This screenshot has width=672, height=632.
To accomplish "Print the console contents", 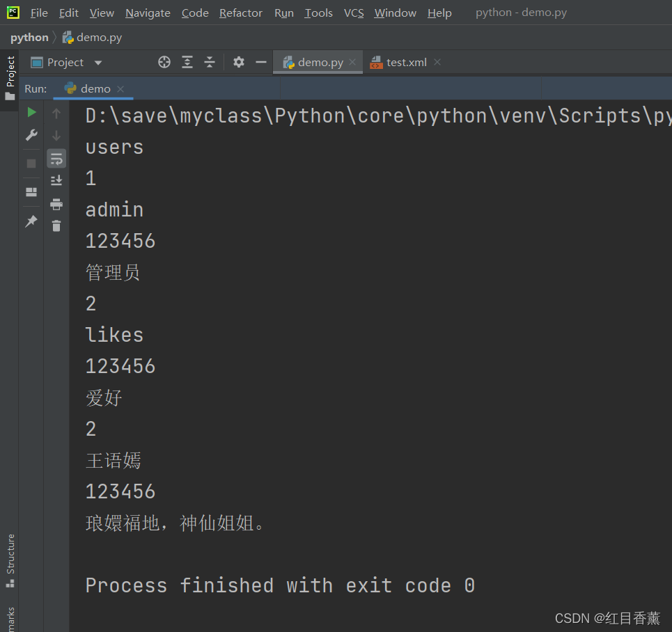I will (x=56, y=205).
